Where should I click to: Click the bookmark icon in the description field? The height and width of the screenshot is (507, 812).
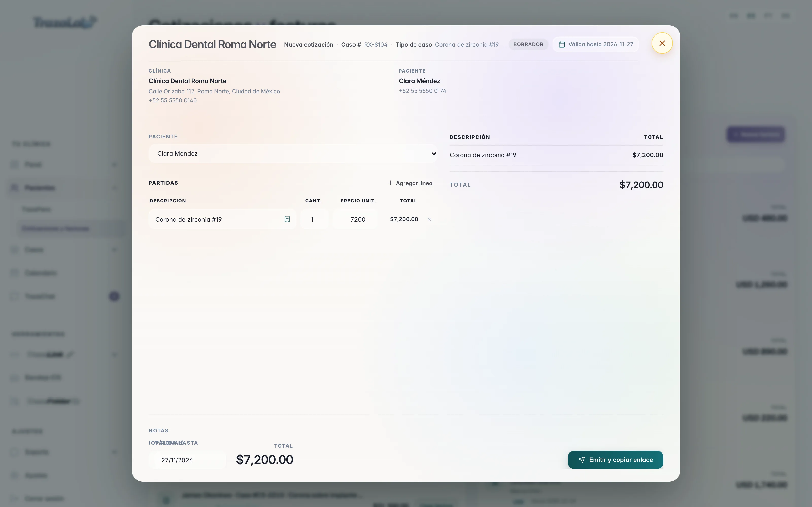287,219
